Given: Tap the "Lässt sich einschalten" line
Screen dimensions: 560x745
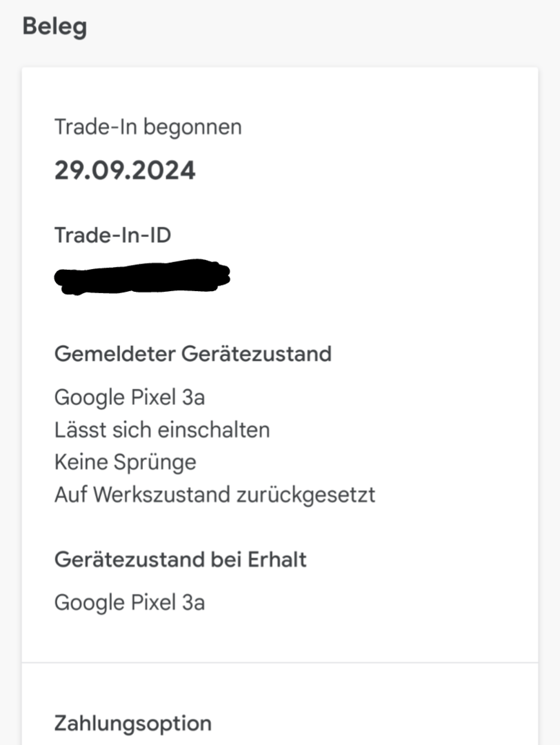Looking at the screenshot, I should (162, 430).
